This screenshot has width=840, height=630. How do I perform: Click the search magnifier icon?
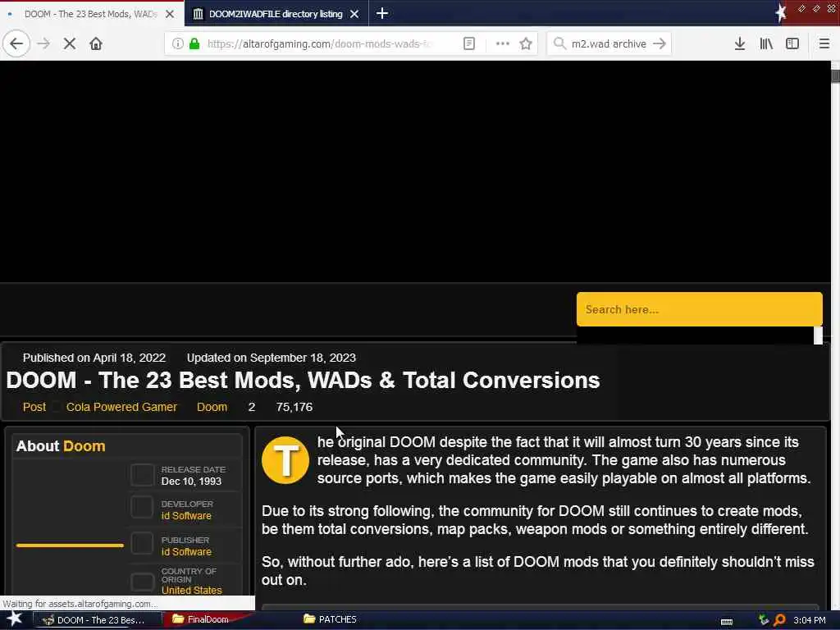(x=559, y=43)
